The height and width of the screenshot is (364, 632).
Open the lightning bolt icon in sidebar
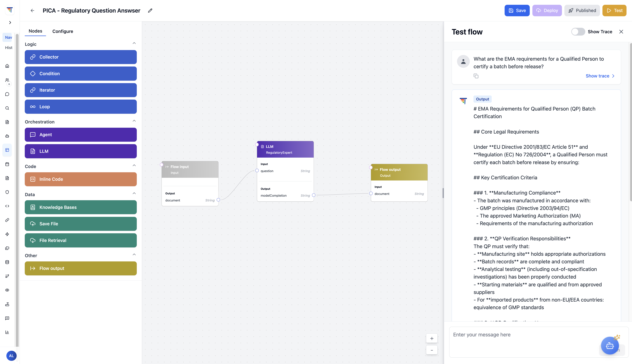pos(7,234)
